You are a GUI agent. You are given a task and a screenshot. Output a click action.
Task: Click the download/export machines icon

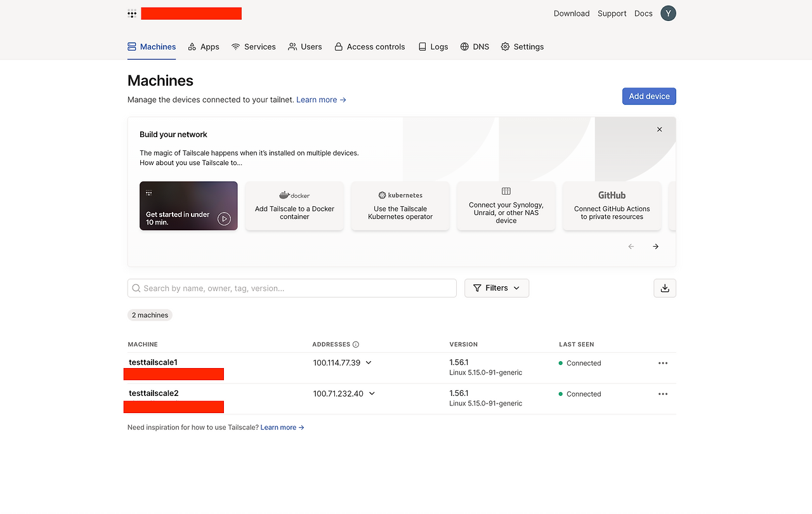664,287
